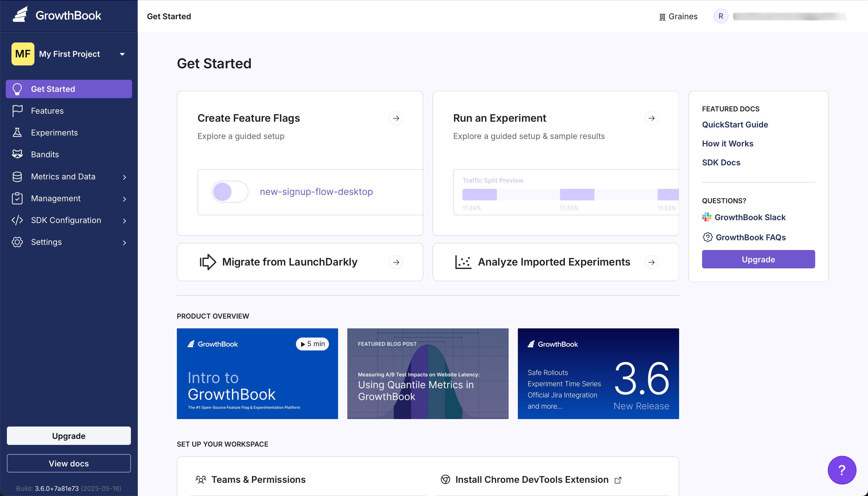Screen dimensions: 868x496
Task: Open Teams & Permissions
Action: coord(258,479)
